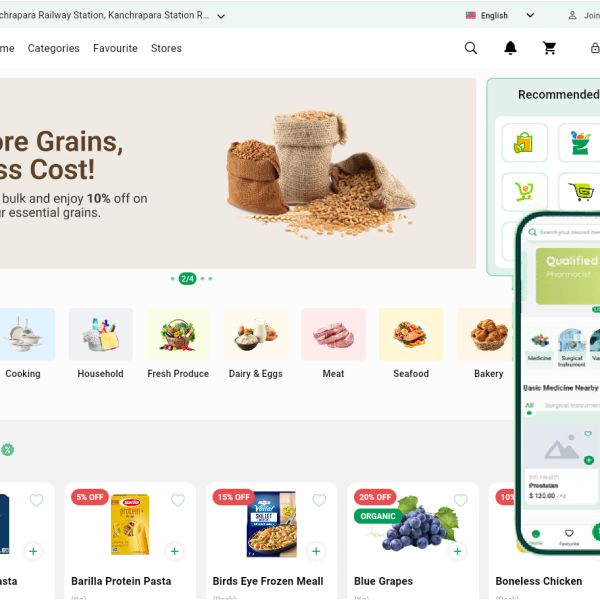Add Blue Grapes to cart with plus icon

[457, 551]
